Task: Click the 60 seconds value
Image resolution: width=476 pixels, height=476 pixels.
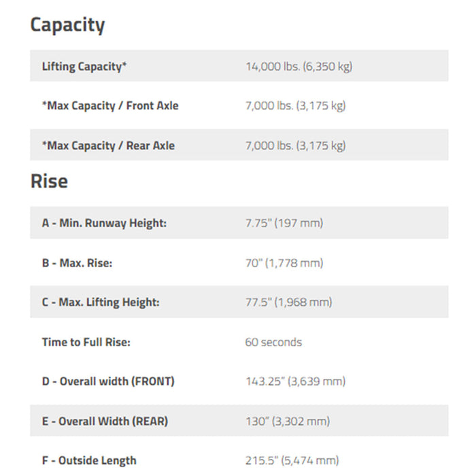Action: pos(273,342)
